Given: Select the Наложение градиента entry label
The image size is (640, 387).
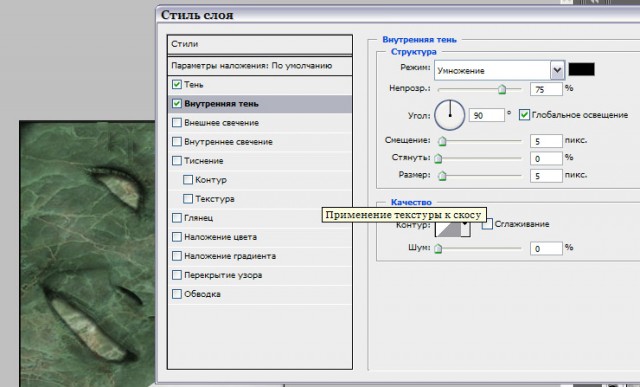Looking at the screenshot, I should tap(230, 256).
